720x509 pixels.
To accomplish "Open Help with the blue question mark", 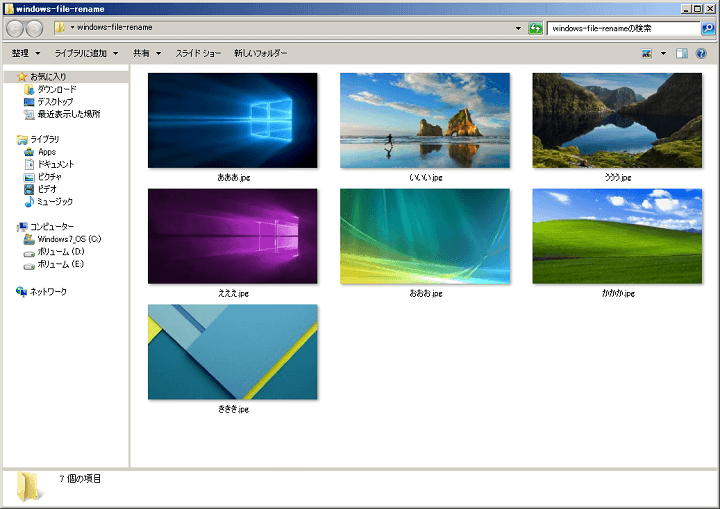I will 701,53.
